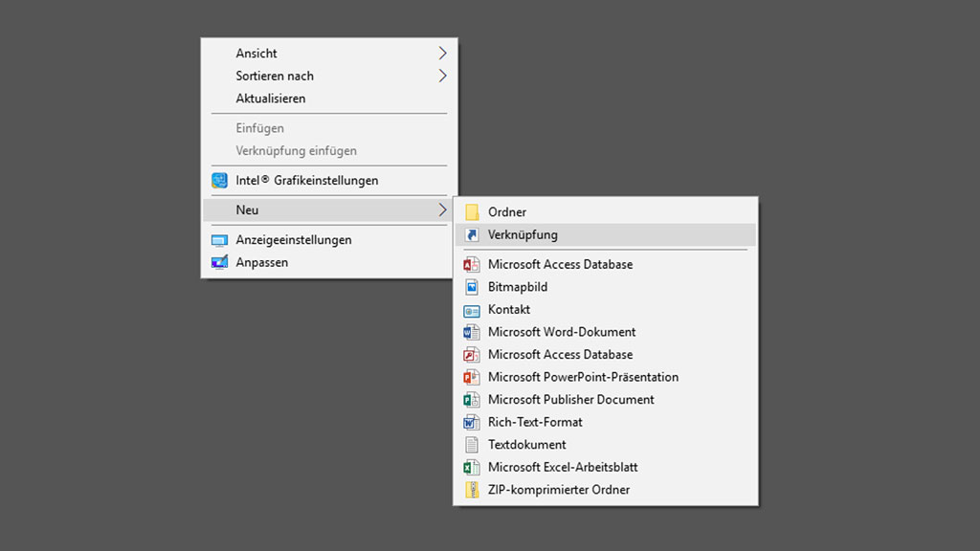Expand the Sortieren nach submenu arrow
Viewport: 980px width, 551px height.
(x=442, y=76)
